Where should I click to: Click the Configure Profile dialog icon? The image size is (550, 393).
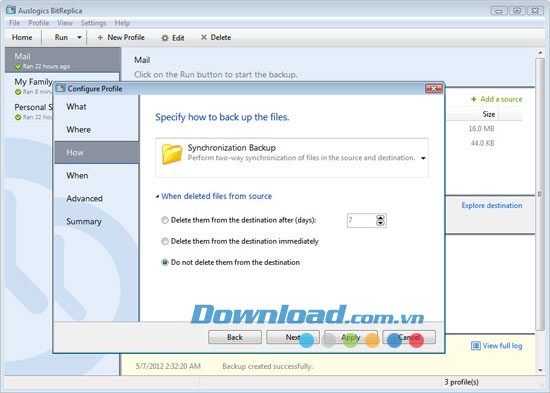click(60, 88)
